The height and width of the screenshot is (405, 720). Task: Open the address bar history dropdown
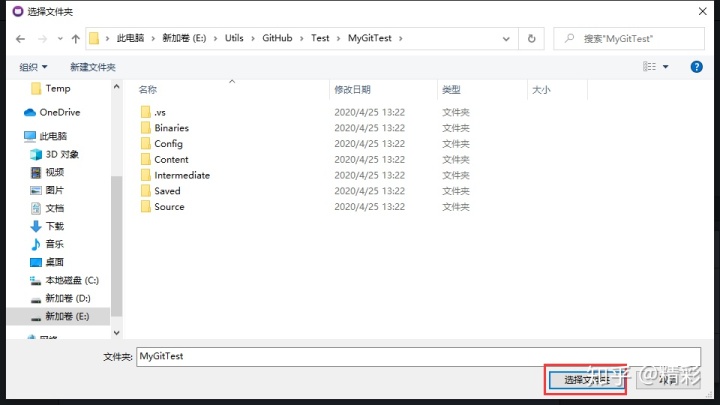506,39
